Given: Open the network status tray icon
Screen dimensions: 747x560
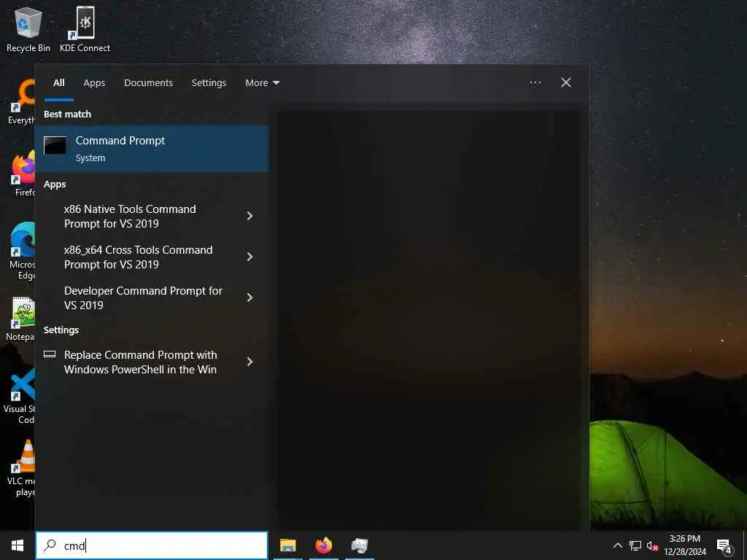Looking at the screenshot, I should coord(635,545).
